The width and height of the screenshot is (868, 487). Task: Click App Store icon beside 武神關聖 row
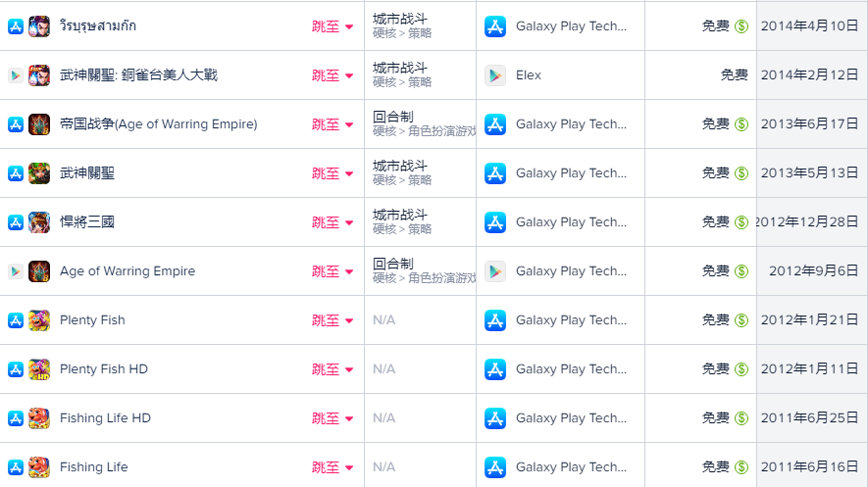coord(16,173)
